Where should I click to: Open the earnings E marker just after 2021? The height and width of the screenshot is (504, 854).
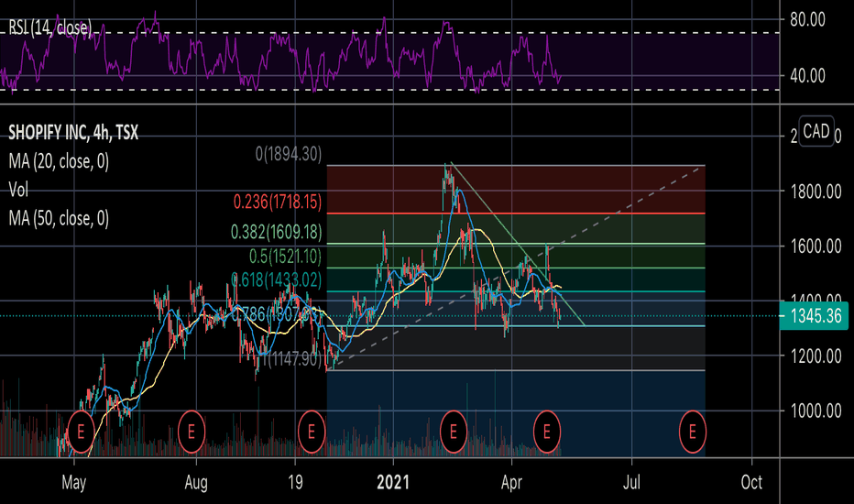pyautogui.click(x=454, y=433)
